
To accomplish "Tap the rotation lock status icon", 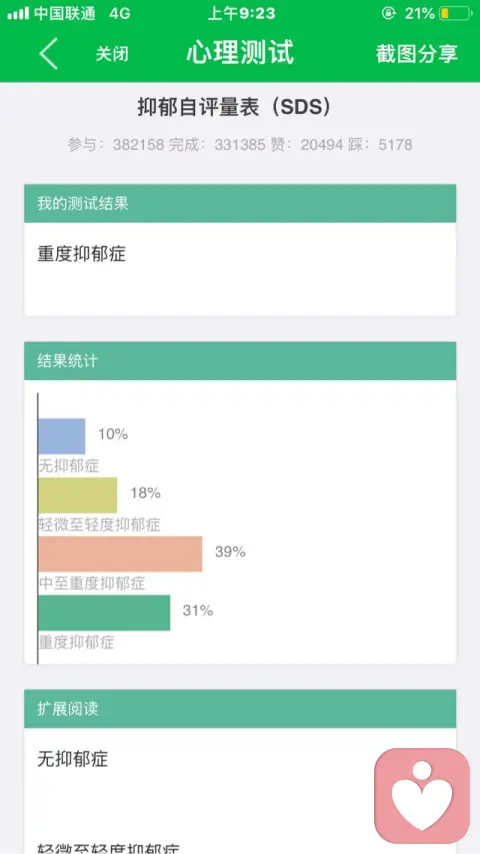I will point(388,14).
